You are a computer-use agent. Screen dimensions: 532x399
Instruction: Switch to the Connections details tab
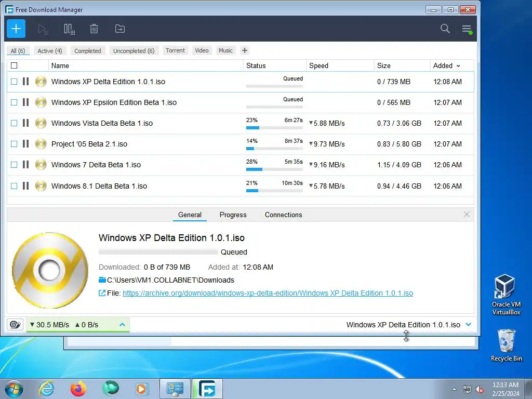283,215
